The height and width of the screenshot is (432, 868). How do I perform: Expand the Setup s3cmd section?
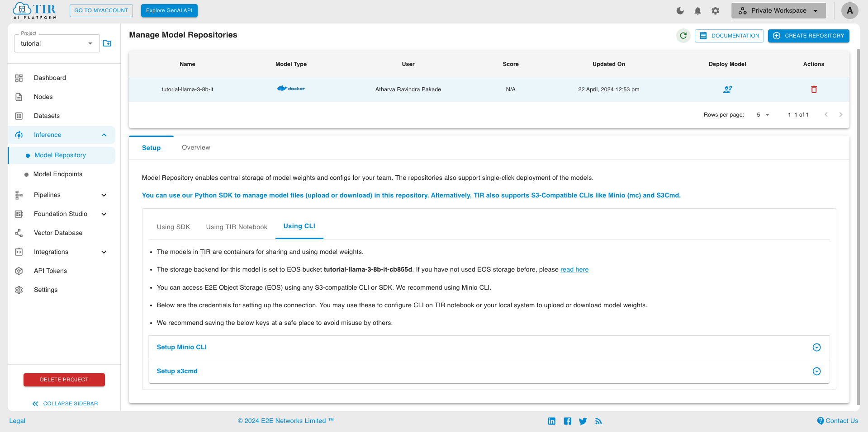click(x=489, y=371)
